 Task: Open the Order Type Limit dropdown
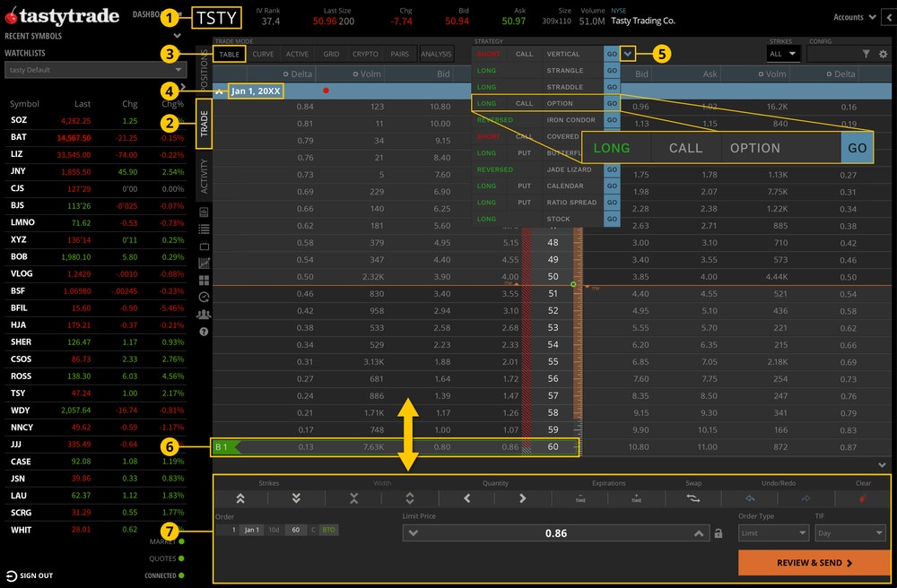pyautogui.click(x=773, y=533)
